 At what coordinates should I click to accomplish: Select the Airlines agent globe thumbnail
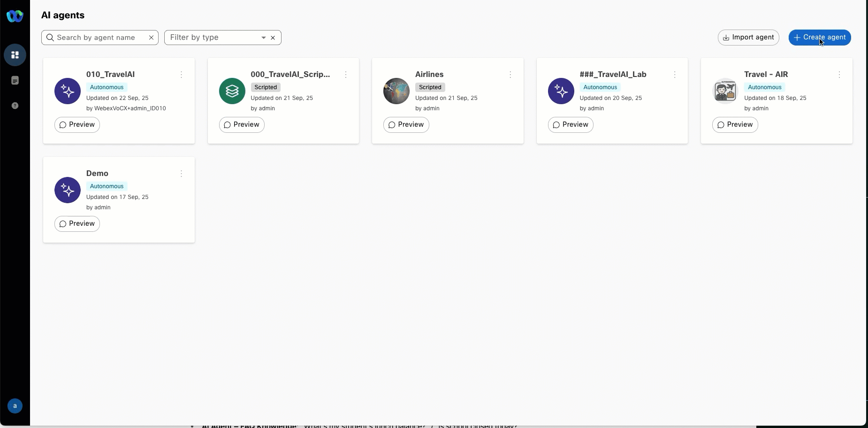[396, 91]
